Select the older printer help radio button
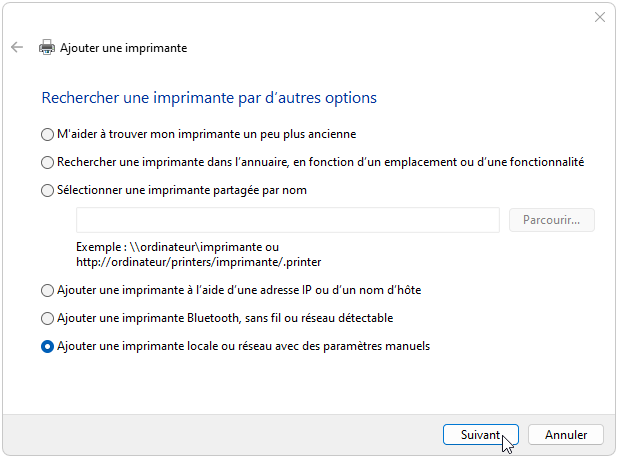 click(47, 134)
